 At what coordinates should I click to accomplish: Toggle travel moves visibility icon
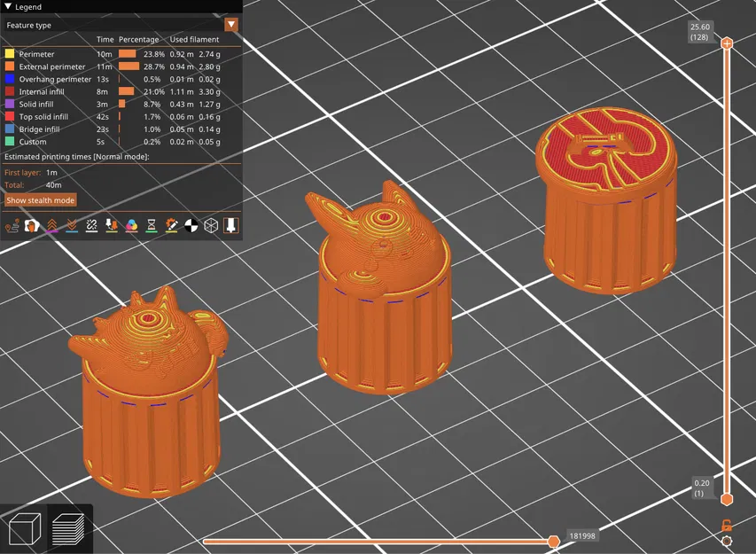click(12, 226)
